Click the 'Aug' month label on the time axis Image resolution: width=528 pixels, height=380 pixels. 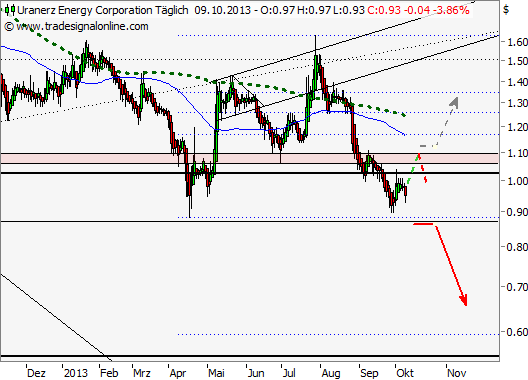(x=331, y=373)
